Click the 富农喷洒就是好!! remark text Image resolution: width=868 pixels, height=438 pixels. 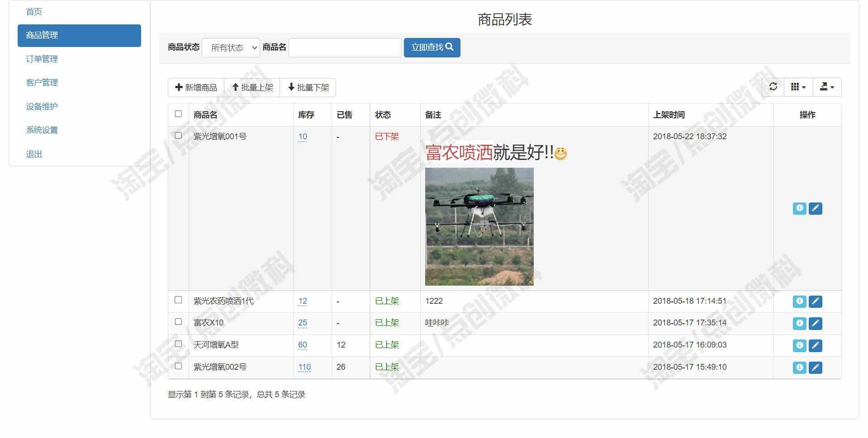click(496, 153)
